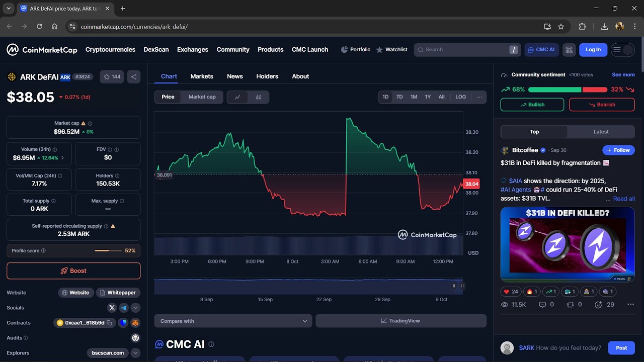The image size is (644, 362).
Task: Toggle the dark mode switch in header
Action: coord(627,50)
